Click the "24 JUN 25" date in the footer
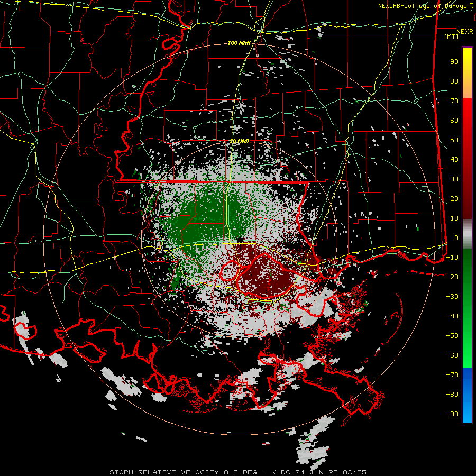The image size is (476, 476). 316,472
